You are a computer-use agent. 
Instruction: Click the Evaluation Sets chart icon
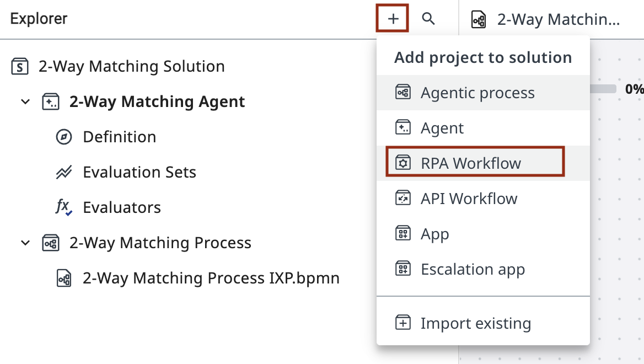click(63, 172)
